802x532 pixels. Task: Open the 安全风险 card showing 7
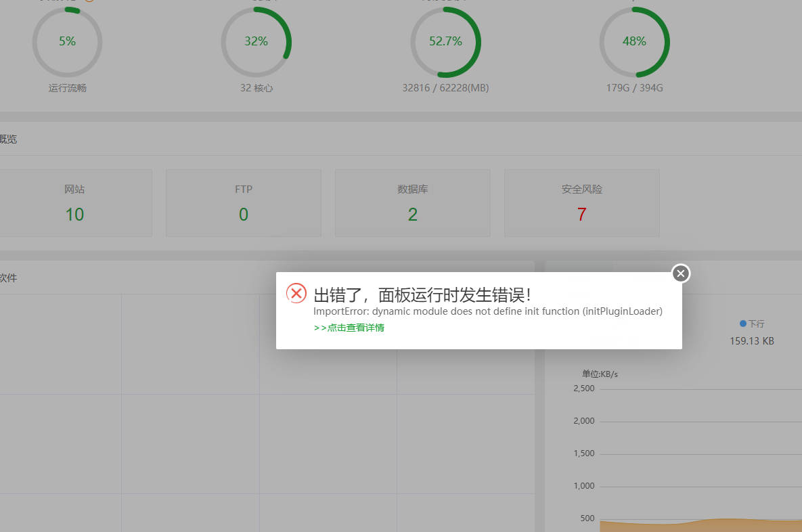click(582, 203)
